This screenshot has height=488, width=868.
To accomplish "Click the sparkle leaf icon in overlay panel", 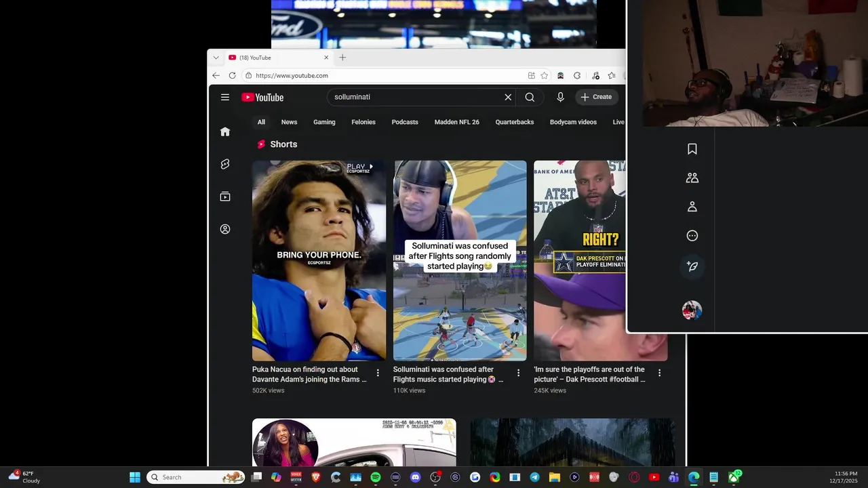I will 692,266.
